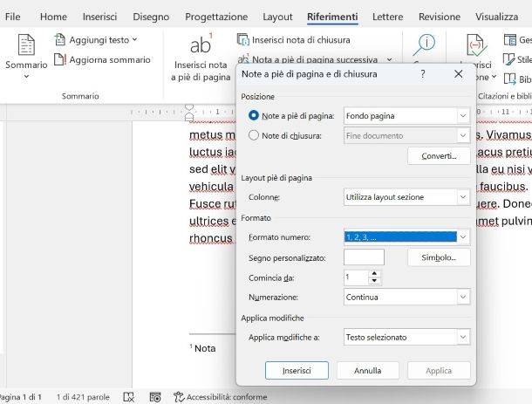Increase the Comincia da value with up arrow
The width and height of the screenshot is (532, 404).
(x=375, y=272)
